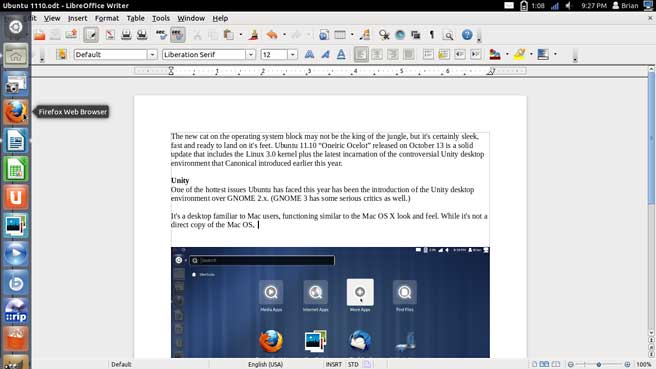Viewport: 656px width, 369px height.
Task: Show Draw Functions icon
Action: (x=365, y=35)
